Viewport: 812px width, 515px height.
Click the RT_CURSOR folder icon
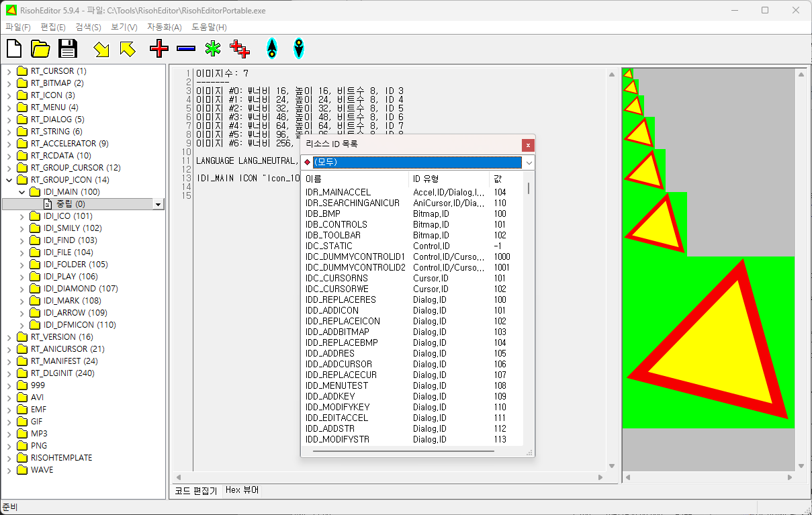click(22, 71)
